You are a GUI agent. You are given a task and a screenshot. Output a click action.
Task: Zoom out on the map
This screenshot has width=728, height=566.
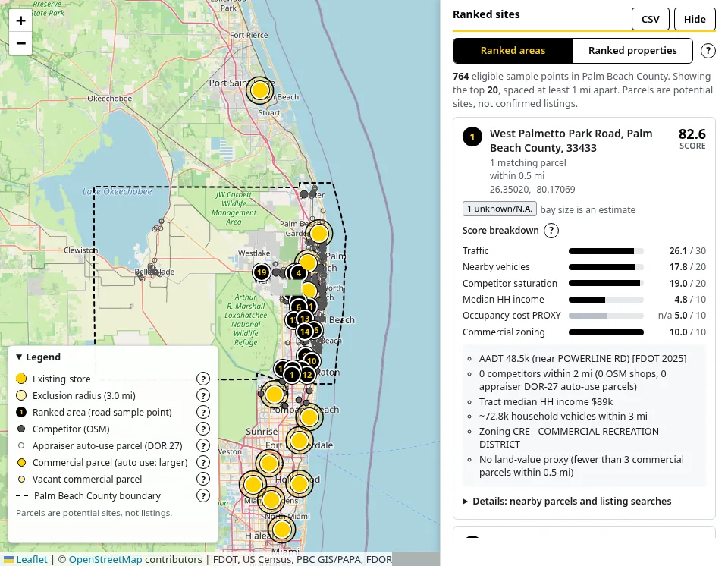click(x=20, y=44)
